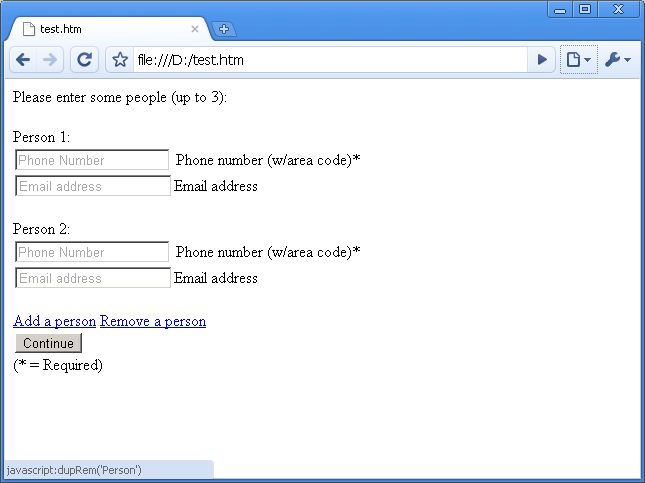
Task: Reload the page with the refresh icon
Action: click(84, 60)
